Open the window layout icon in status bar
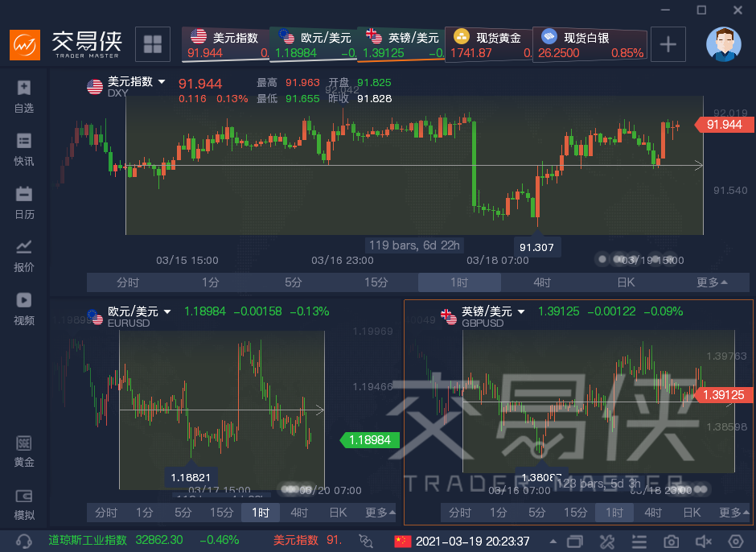 575,542
